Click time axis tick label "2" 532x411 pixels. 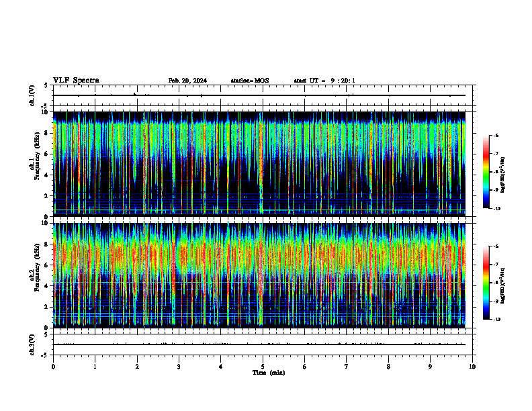137,367
